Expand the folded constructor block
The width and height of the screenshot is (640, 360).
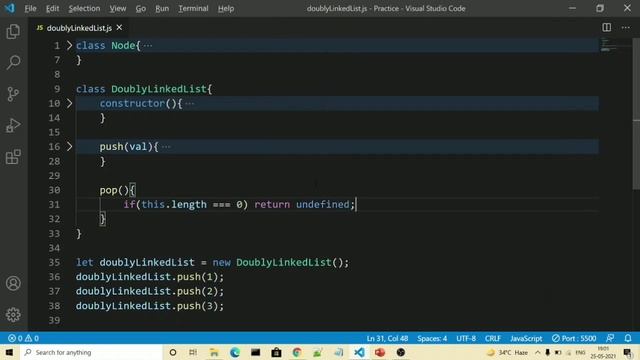click(x=69, y=103)
